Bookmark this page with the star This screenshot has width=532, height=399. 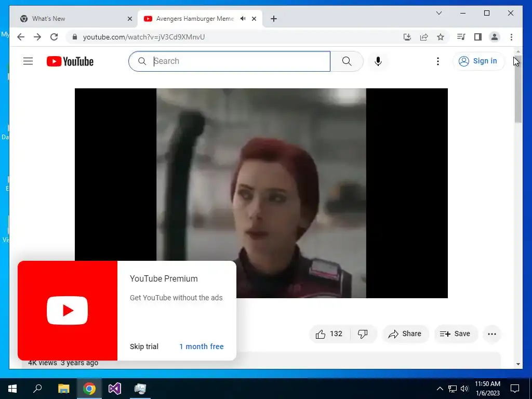click(441, 37)
